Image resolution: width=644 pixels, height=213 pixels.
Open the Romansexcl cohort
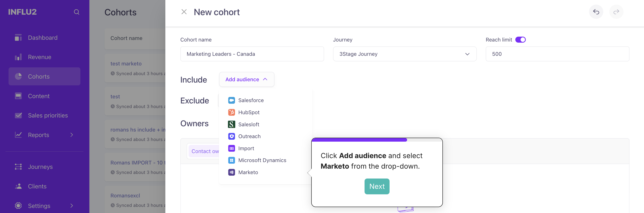pyautogui.click(x=125, y=195)
